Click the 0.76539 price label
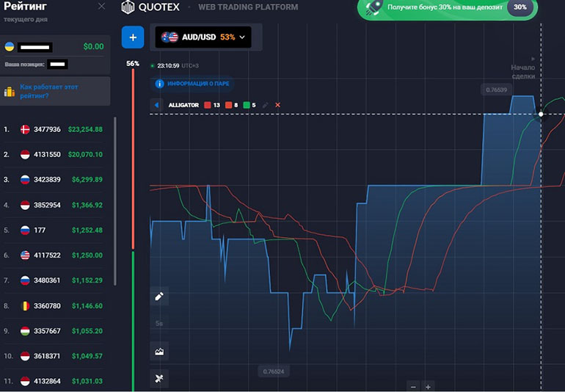This screenshot has height=392, width=565. click(496, 90)
